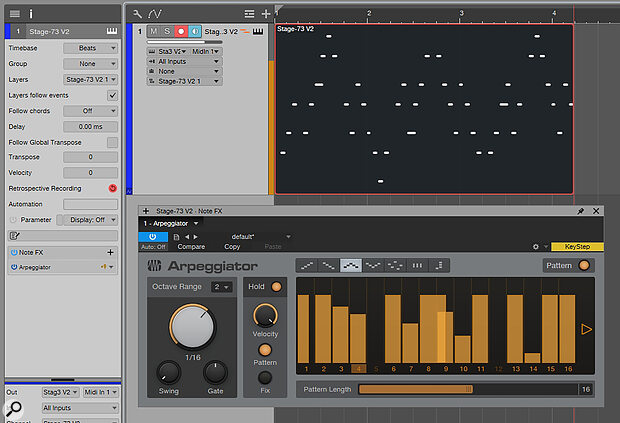Open the edit note icon in inspector
Image resolution: width=620 pixels, height=423 pixels.
click(x=15, y=236)
